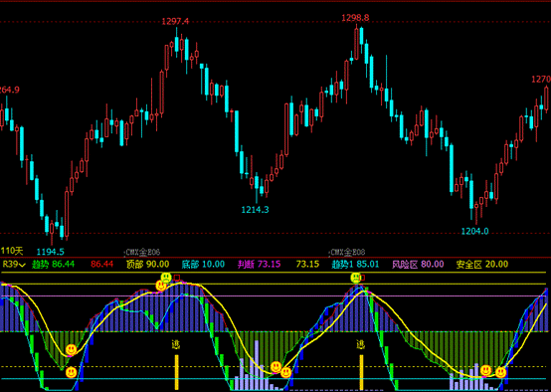Viewport: 551px width, 392px height.
Task: Click the 趋势1 85.01 label
Action: tap(356, 264)
